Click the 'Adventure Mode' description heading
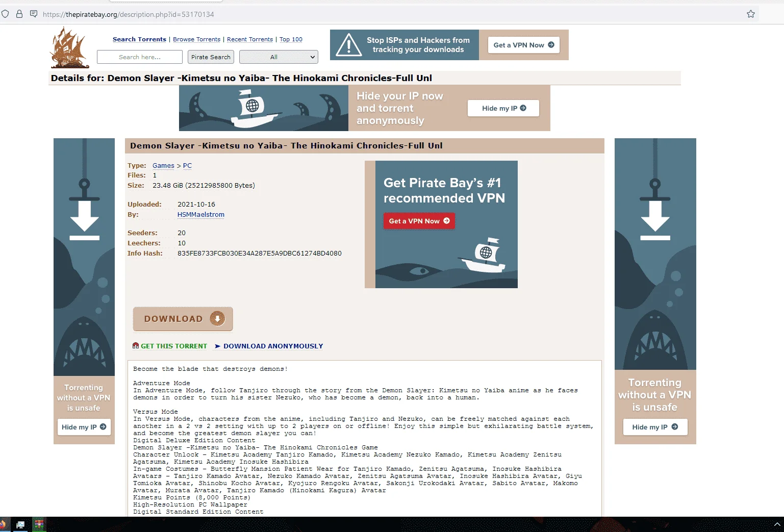This screenshot has height=532, width=784. [x=161, y=383]
